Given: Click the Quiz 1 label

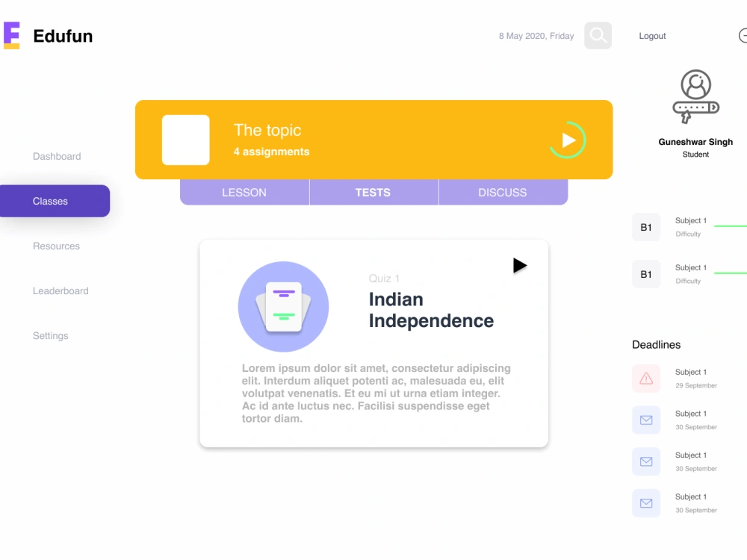Looking at the screenshot, I should pos(384,279).
